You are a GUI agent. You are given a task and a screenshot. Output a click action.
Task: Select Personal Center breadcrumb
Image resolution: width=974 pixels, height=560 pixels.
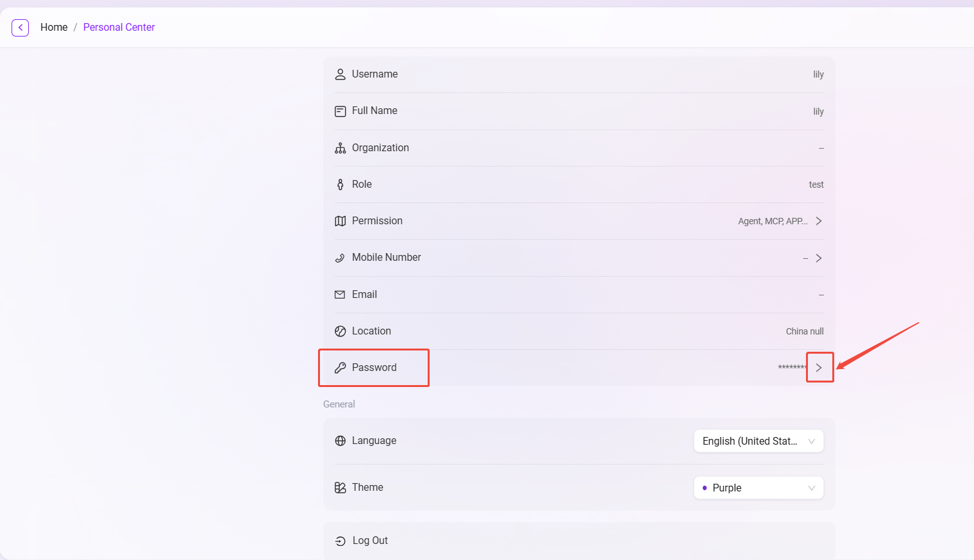pyautogui.click(x=119, y=28)
